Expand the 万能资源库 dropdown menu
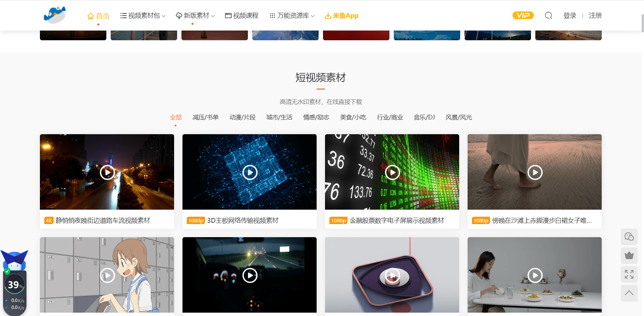Screen dimensions: 644x316 click(x=292, y=16)
